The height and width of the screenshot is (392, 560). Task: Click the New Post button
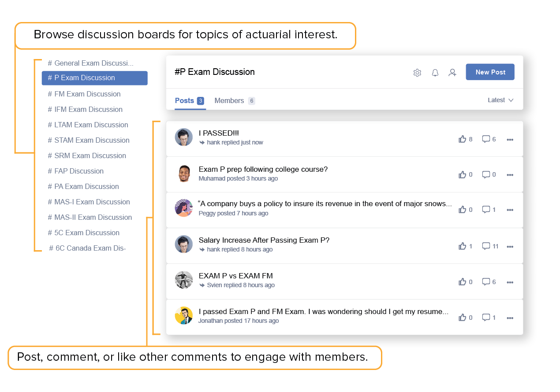(490, 72)
